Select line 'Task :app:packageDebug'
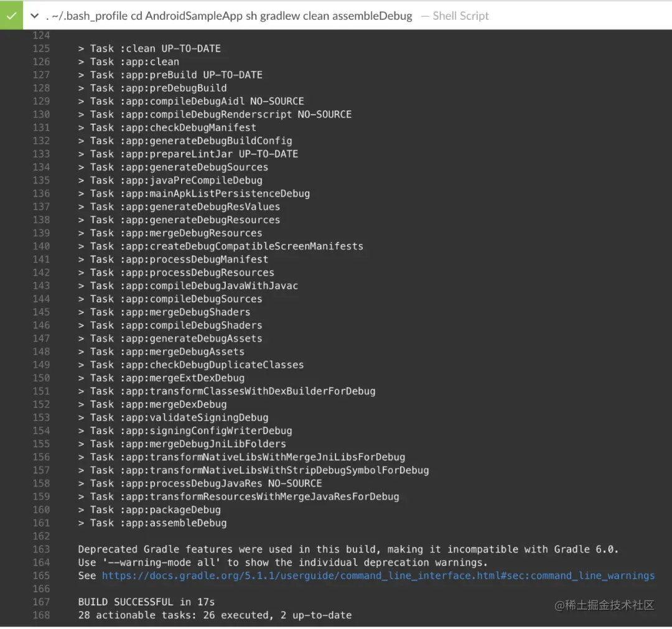 [x=149, y=510]
